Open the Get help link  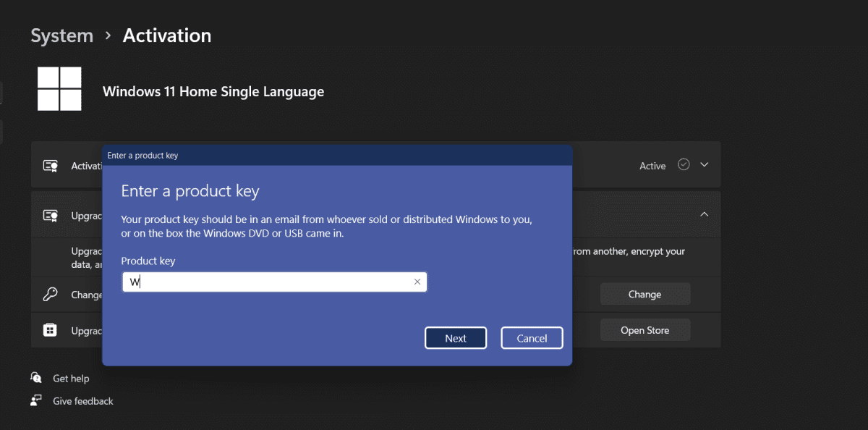pos(71,378)
